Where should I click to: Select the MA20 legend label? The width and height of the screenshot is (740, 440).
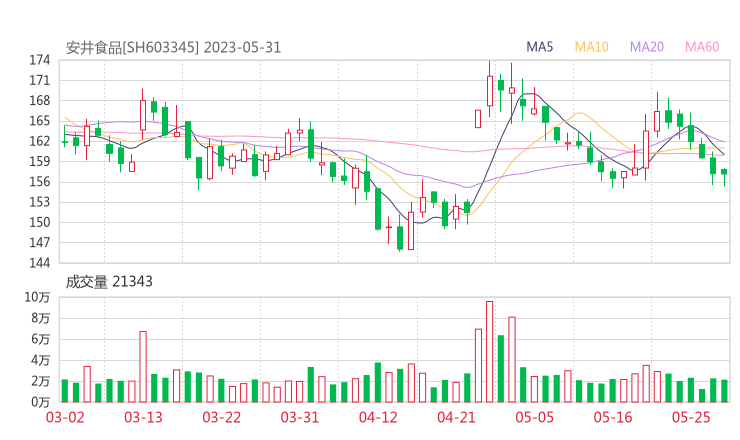click(x=647, y=47)
